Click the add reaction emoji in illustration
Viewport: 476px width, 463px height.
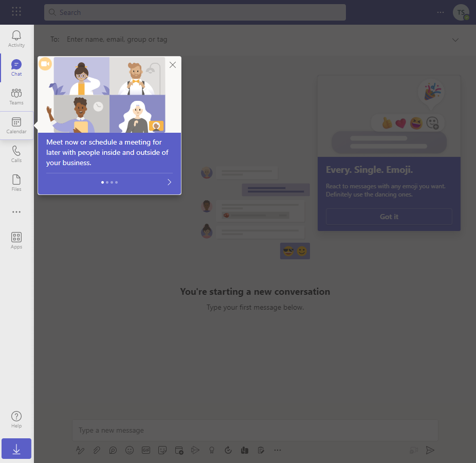(433, 123)
